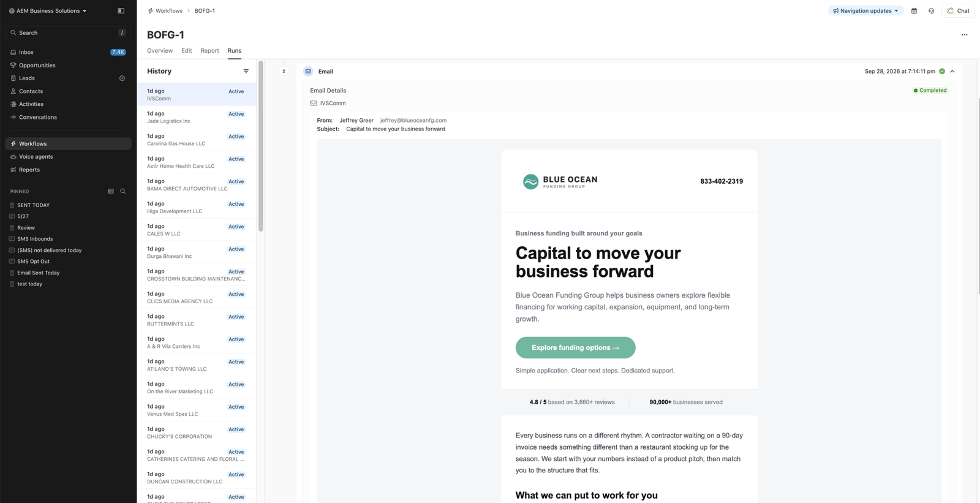Click the Voice agents icon
The width and height of the screenshot is (980, 503).
(x=13, y=157)
